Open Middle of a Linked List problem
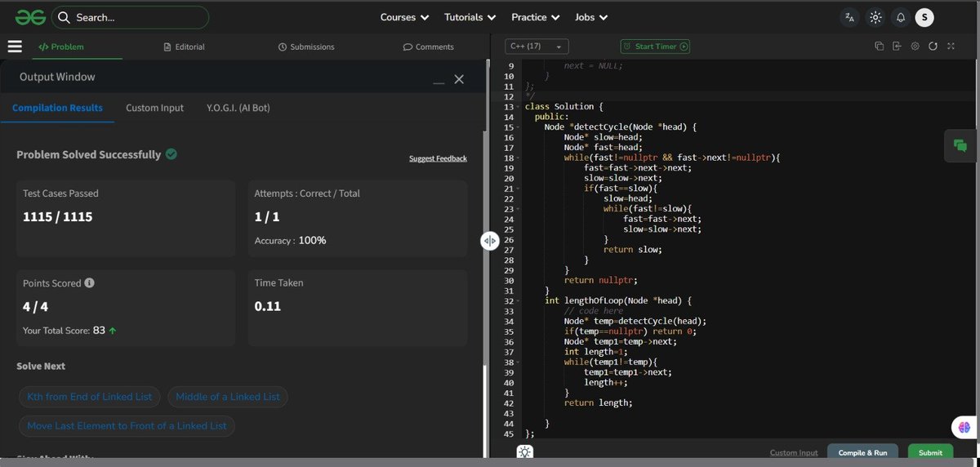The width and height of the screenshot is (980, 467). [228, 397]
